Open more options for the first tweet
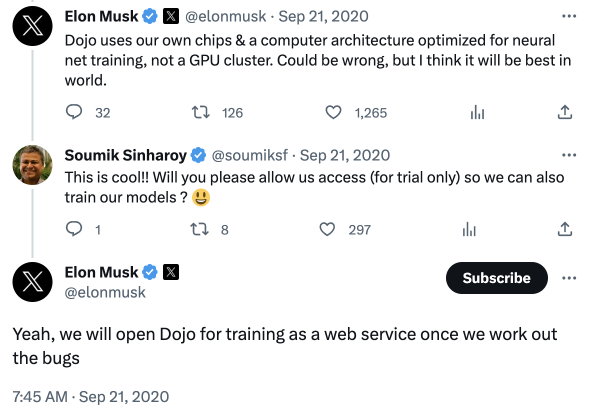This screenshot has height=417, width=594. [569, 16]
